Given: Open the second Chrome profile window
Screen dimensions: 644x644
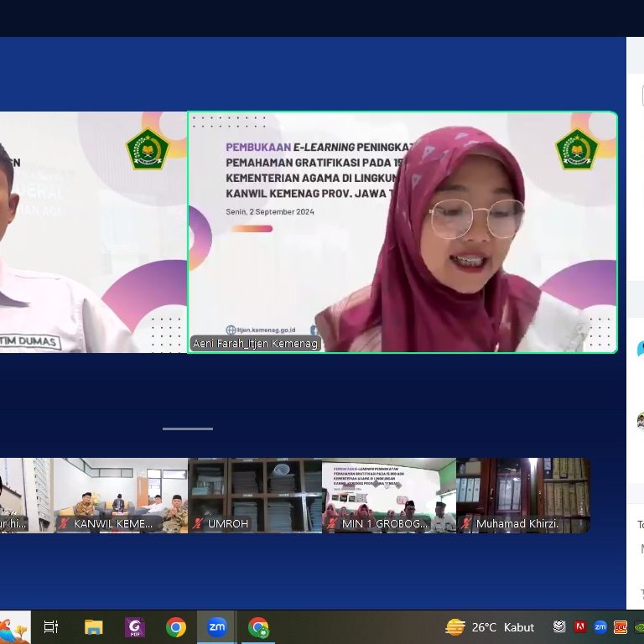Looking at the screenshot, I should 258,627.
